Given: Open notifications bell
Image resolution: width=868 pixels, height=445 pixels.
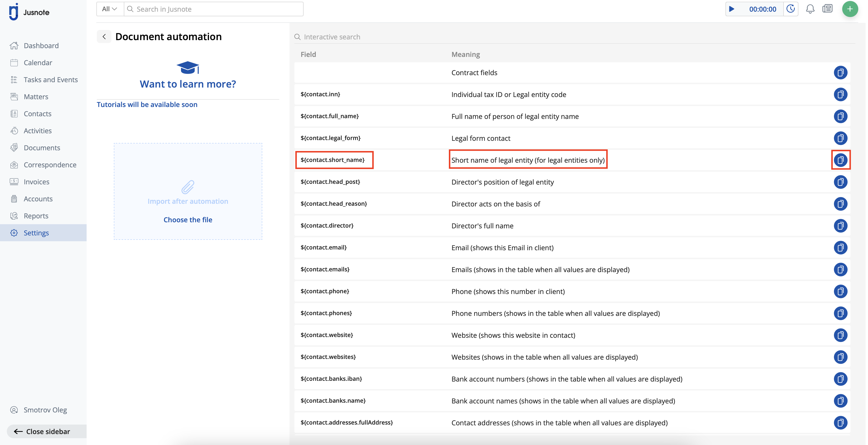Looking at the screenshot, I should point(810,9).
